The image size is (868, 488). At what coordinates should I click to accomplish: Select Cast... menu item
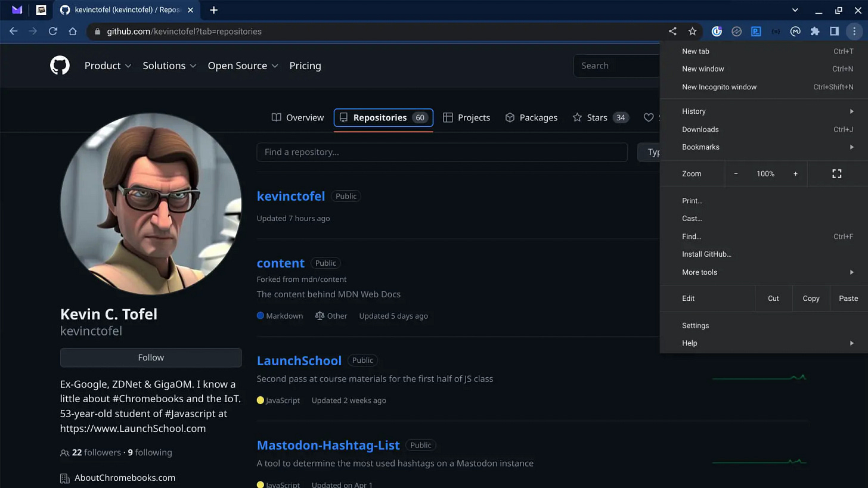click(x=764, y=218)
